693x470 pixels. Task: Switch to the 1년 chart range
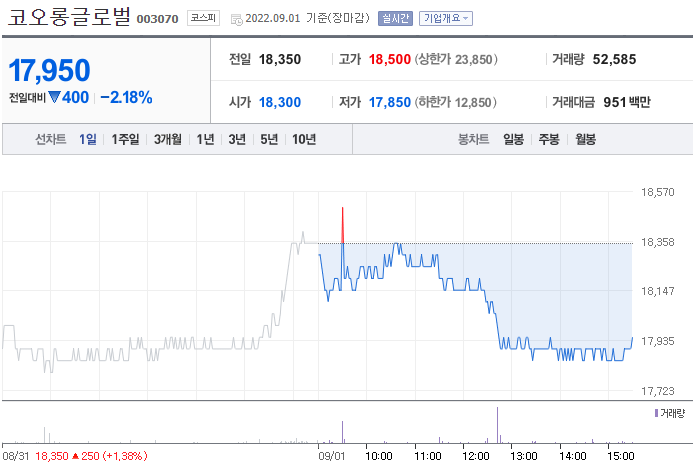(206, 139)
